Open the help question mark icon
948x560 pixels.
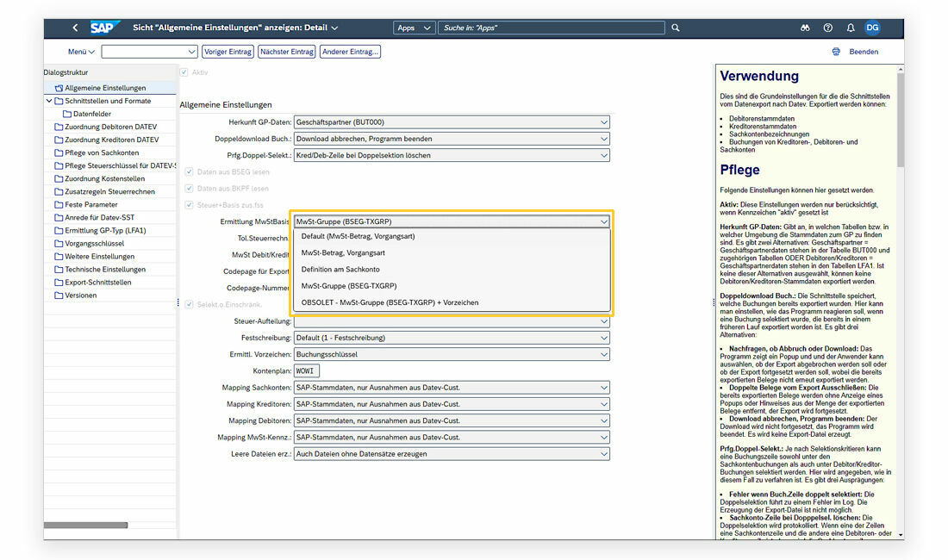(827, 28)
